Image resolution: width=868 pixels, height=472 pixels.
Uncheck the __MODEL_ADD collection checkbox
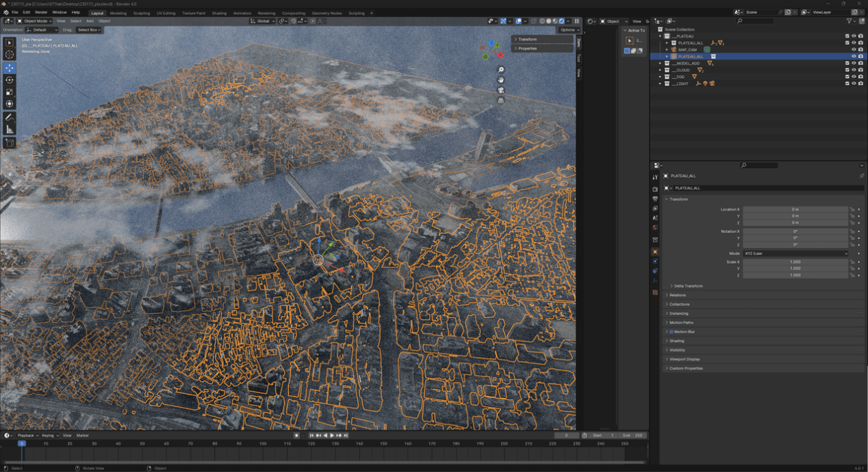[847, 63]
